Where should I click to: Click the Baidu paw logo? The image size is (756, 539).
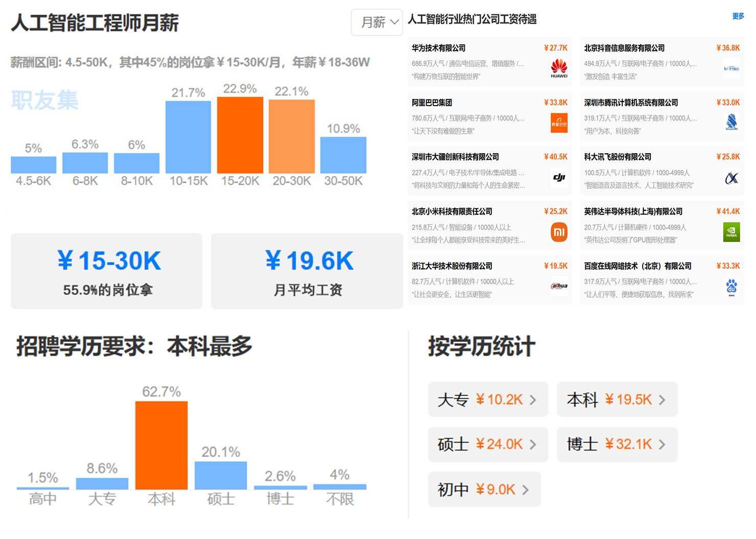point(731,286)
